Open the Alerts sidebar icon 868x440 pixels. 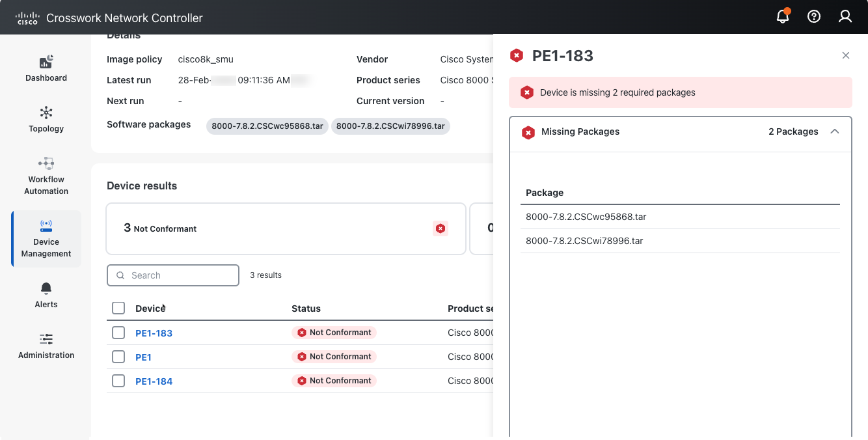(46, 295)
